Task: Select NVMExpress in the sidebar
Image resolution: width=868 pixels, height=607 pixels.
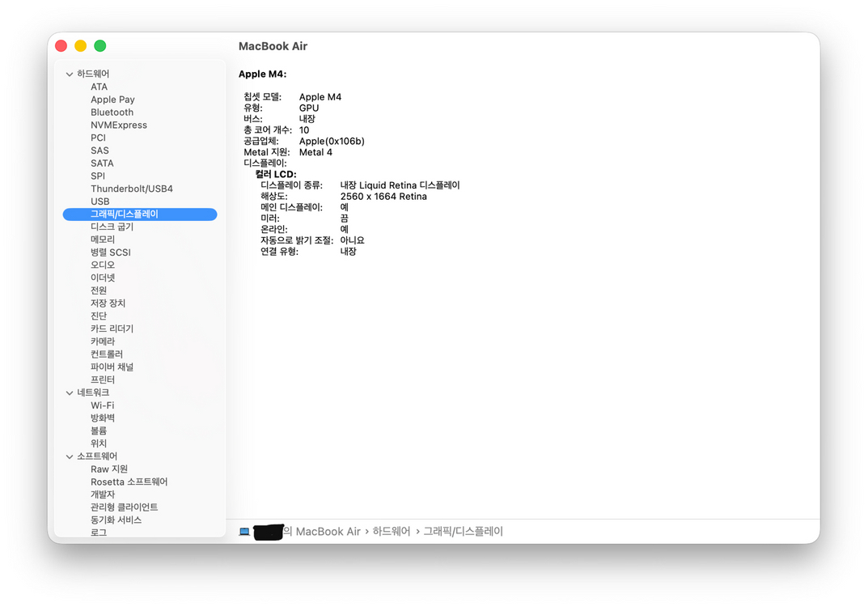Action: (x=119, y=125)
